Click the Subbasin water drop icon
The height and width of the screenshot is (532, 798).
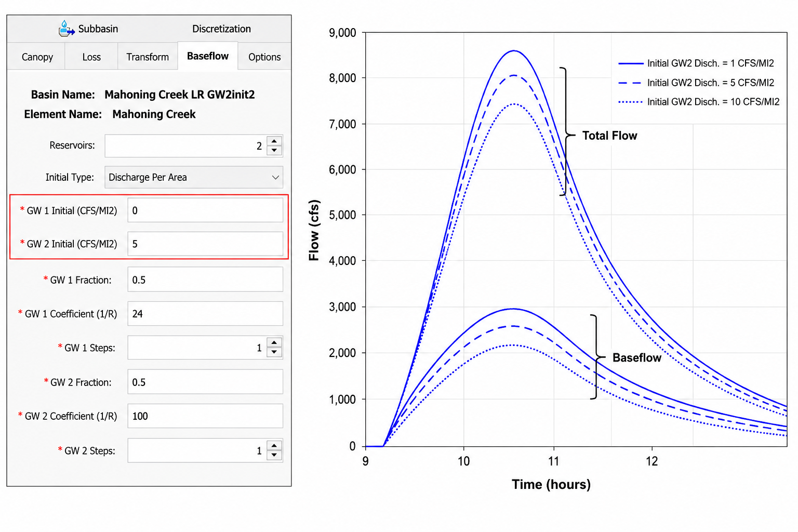tap(66, 29)
